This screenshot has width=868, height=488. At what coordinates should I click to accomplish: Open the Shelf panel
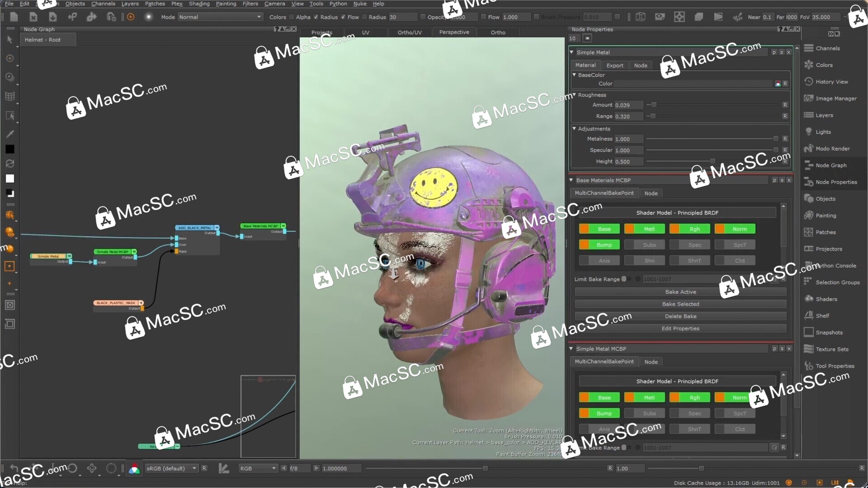[x=823, y=316]
